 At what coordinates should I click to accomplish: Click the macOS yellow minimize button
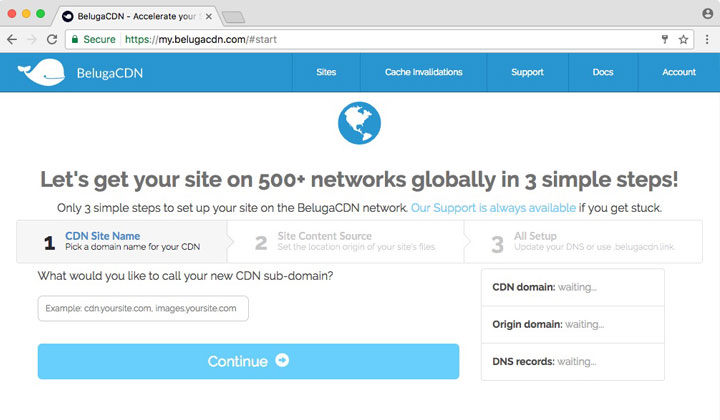coord(26,14)
